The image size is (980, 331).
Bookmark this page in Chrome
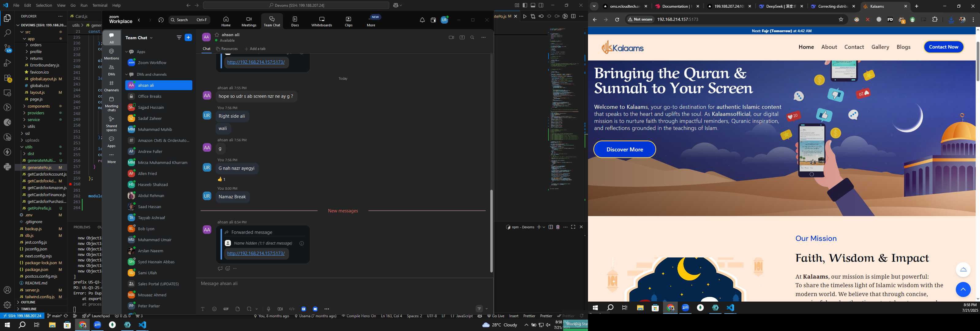coord(841,19)
